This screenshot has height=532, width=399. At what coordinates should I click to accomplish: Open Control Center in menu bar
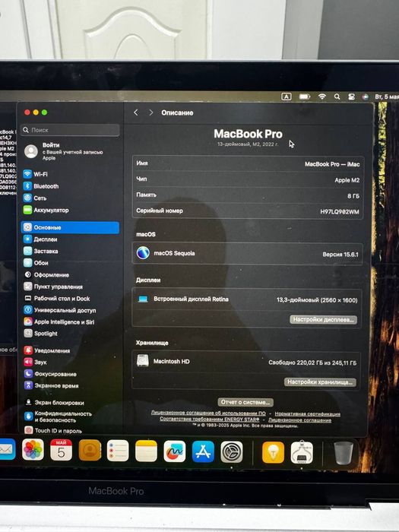(351, 97)
